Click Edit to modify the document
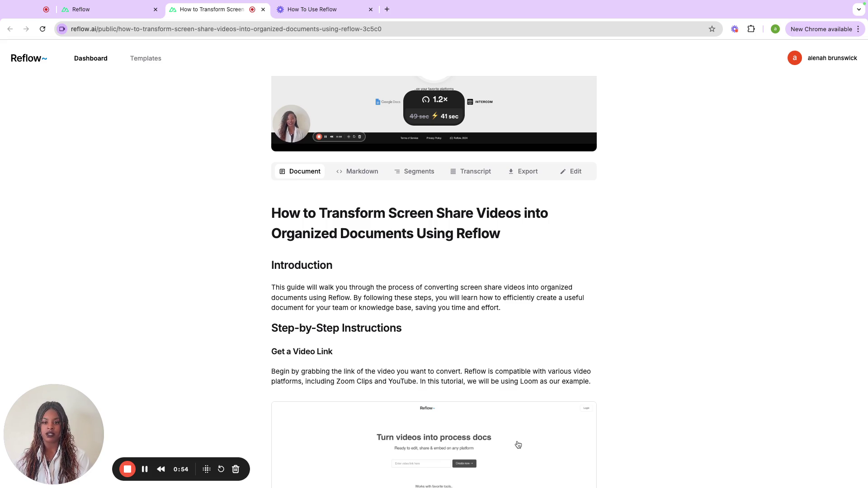 coord(571,171)
